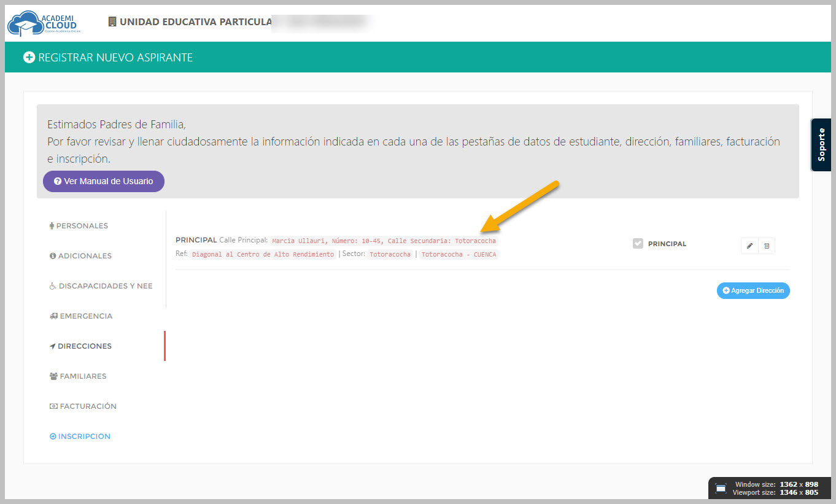Click the Totoracocha sector tag
This screenshot has width=836, height=504.
[x=390, y=254]
